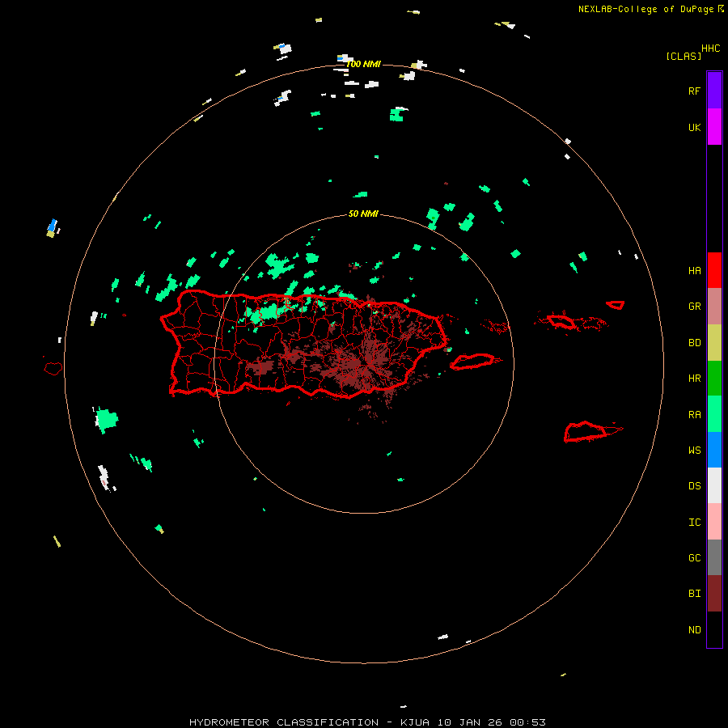Click the KJUA station identifier
Viewport: 728px width, 728px height.
coord(415,722)
